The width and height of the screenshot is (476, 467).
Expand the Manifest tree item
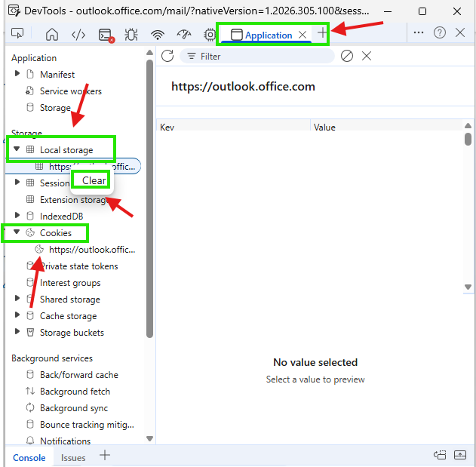tap(17, 73)
